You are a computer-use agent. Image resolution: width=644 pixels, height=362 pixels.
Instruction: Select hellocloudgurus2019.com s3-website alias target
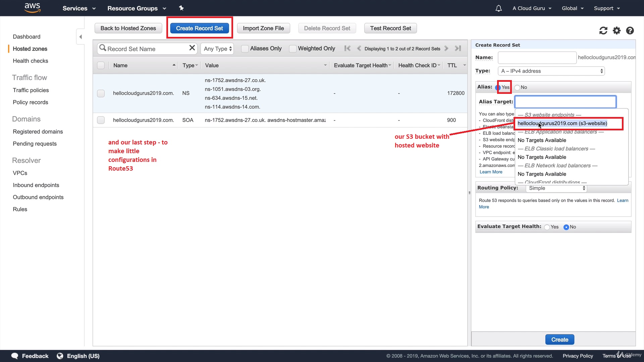click(562, 123)
